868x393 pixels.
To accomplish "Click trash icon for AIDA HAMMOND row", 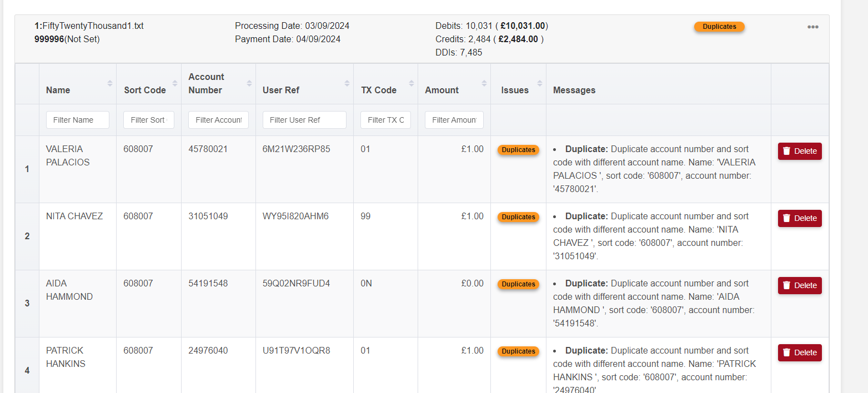I will pyautogui.click(x=786, y=285).
